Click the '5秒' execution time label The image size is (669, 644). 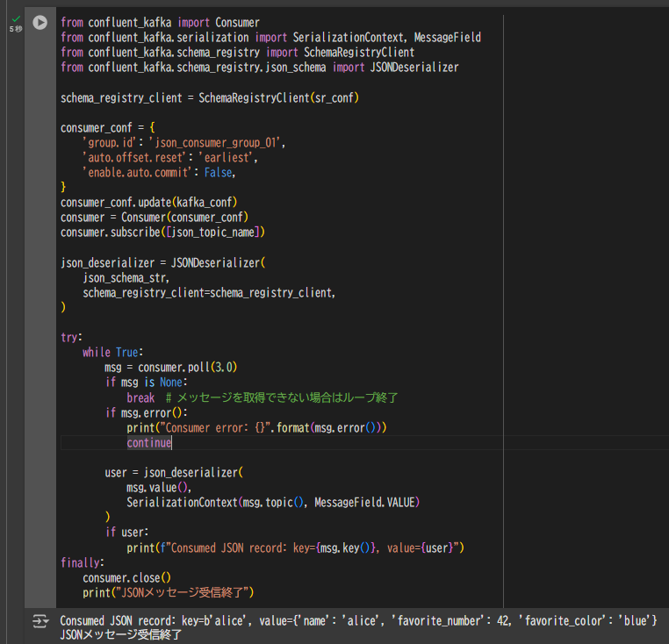pos(16,29)
